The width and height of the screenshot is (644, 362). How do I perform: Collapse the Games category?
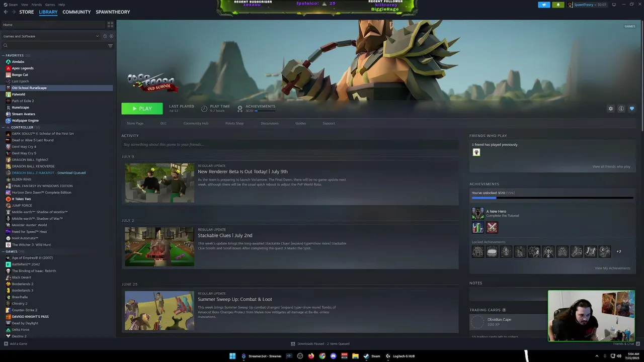pos(4,251)
